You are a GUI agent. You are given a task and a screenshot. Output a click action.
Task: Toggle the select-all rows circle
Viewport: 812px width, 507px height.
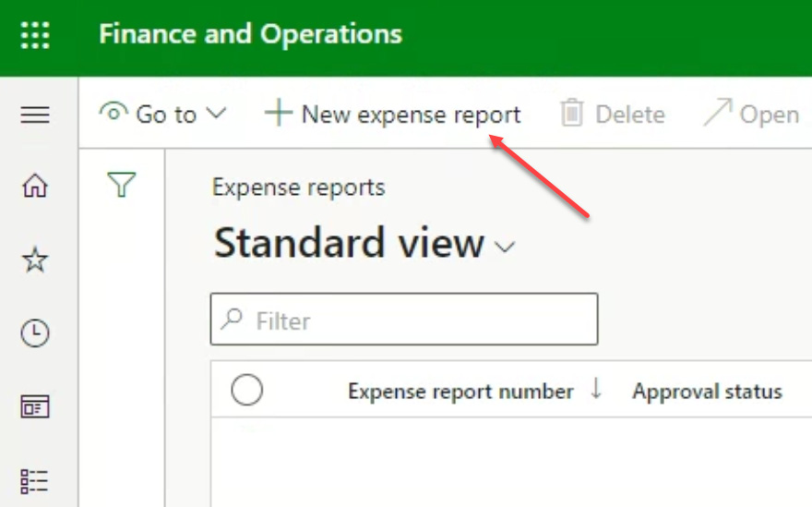pyautogui.click(x=247, y=390)
